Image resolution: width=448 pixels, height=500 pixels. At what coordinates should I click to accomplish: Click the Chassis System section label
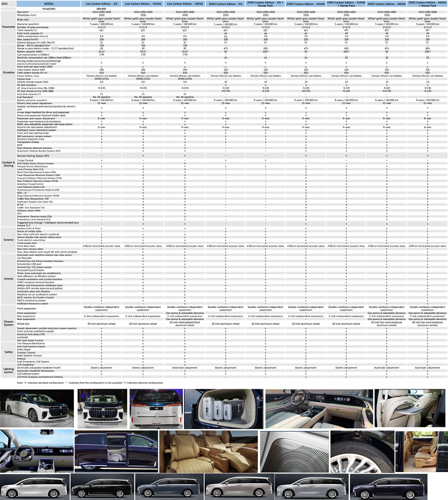pyautogui.click(x=9, y=323)
